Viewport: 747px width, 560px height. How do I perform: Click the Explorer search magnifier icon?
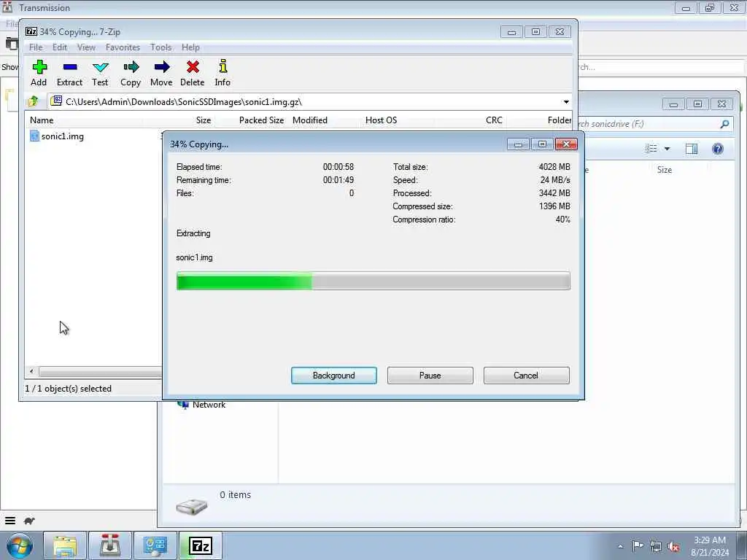point(724,124)
